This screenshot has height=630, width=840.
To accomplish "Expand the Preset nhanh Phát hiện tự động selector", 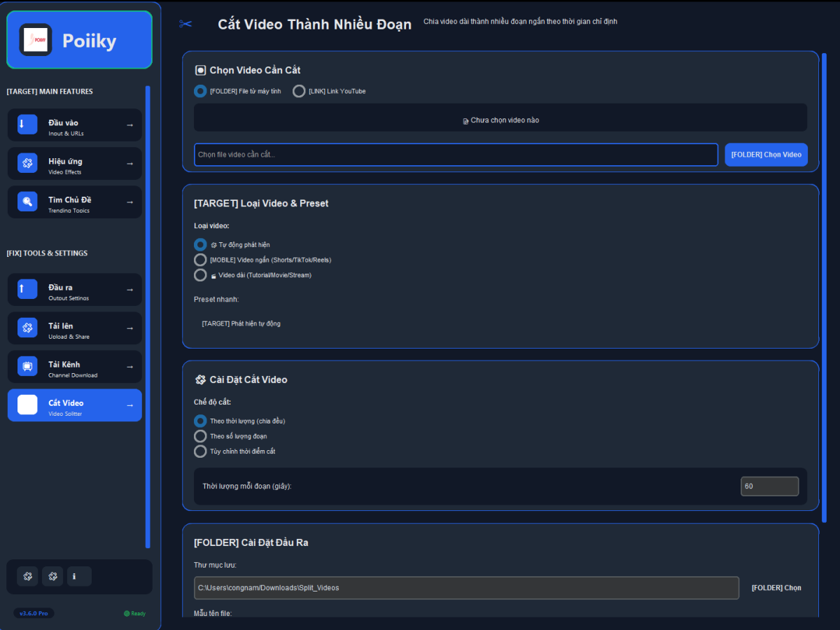I will click(241, 323).
